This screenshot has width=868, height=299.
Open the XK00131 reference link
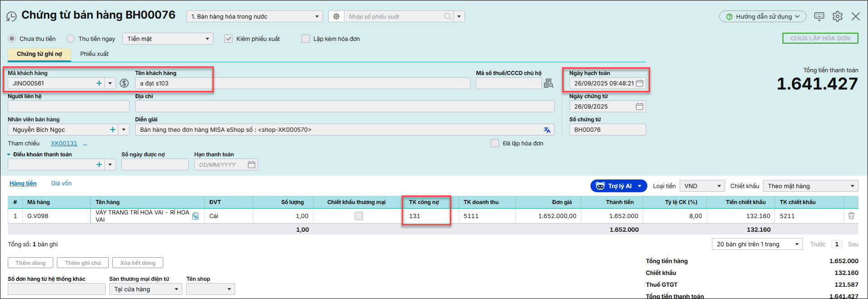[x=64, y=143]
